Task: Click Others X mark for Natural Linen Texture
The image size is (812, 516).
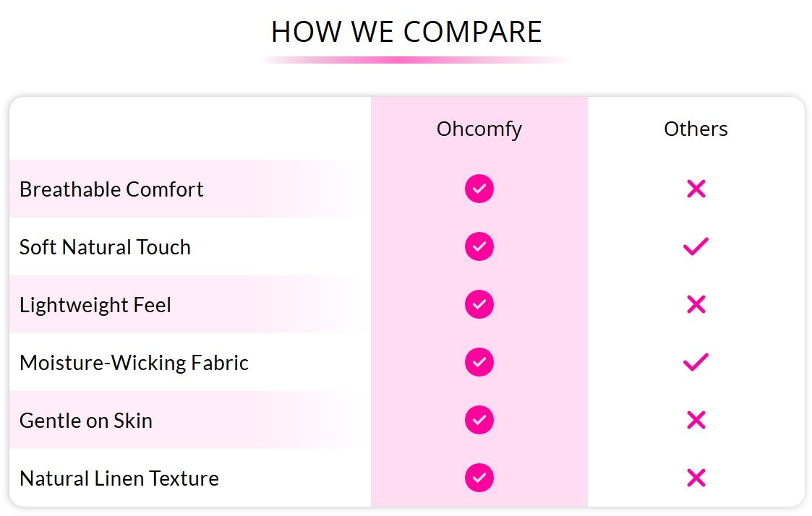Action: (696, 478)
